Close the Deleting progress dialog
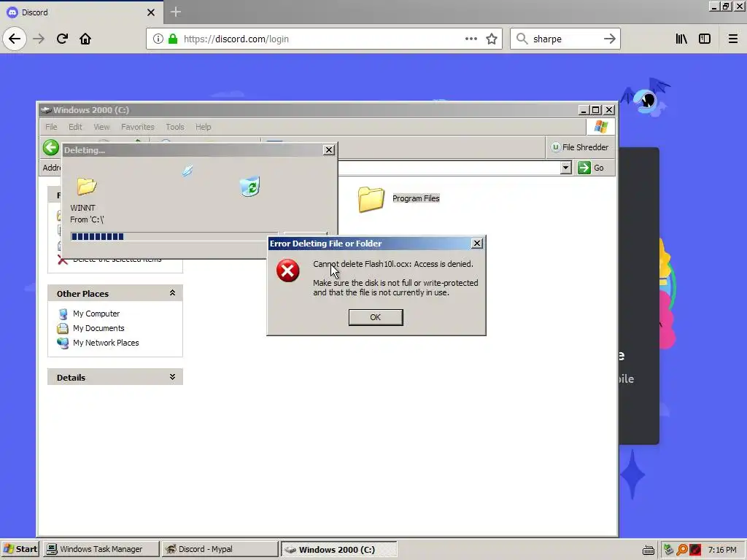 click(x=329, y=150)
